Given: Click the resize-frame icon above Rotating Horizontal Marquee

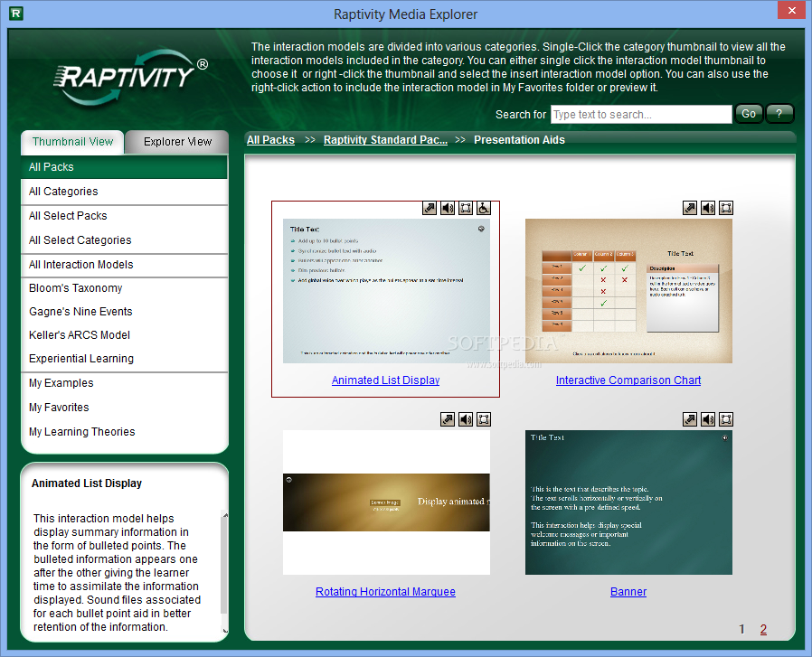Looking at the screenshot, I should [x=484, y=419].
